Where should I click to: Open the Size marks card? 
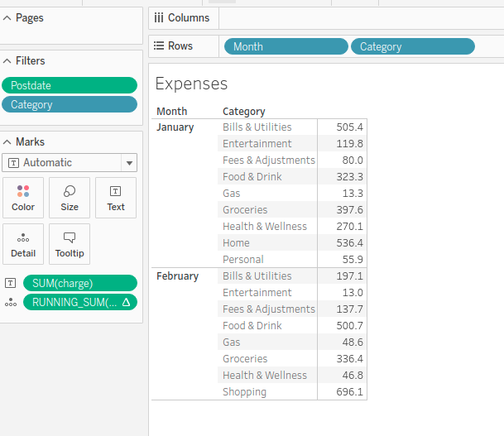pos(70,198)
